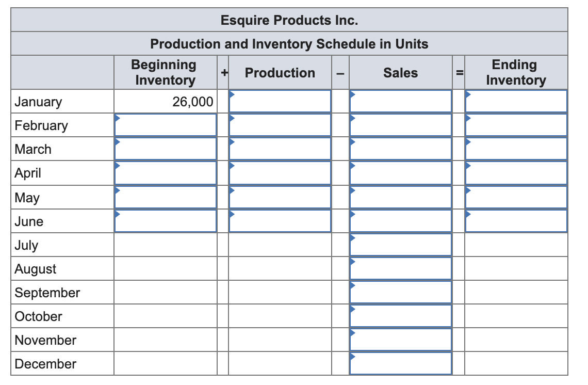Click the April Production input box
Screen dimensions: 588x385
[x=280, y=173]
